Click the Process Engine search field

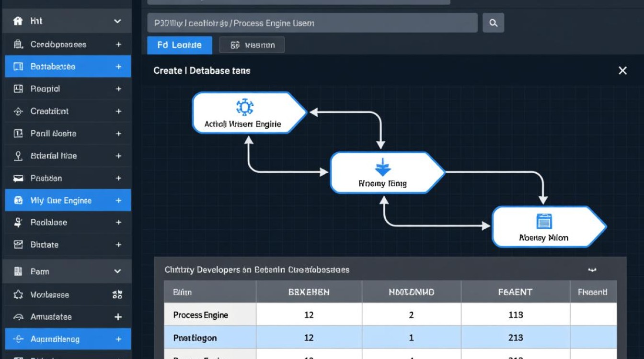click(x=311, y=23)
